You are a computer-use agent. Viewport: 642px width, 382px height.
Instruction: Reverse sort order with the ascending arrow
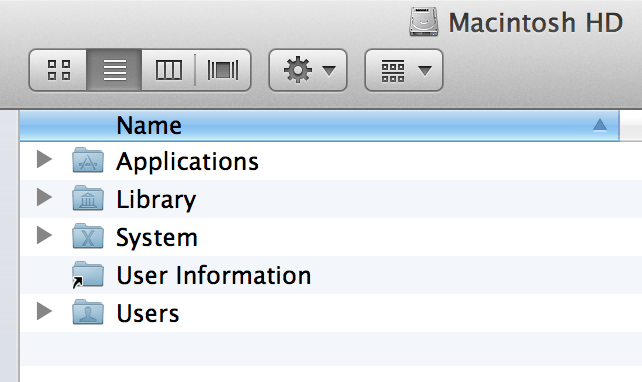tap(600, 125)
